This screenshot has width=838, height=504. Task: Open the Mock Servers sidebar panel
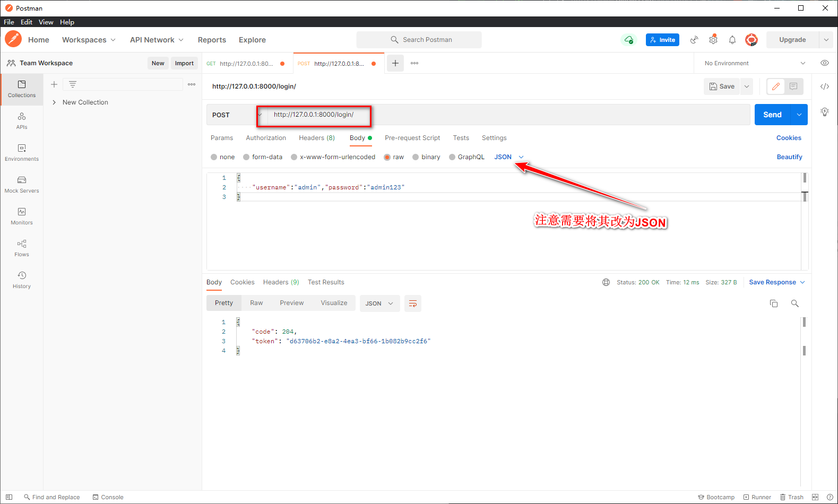click(x=22, y=185)
